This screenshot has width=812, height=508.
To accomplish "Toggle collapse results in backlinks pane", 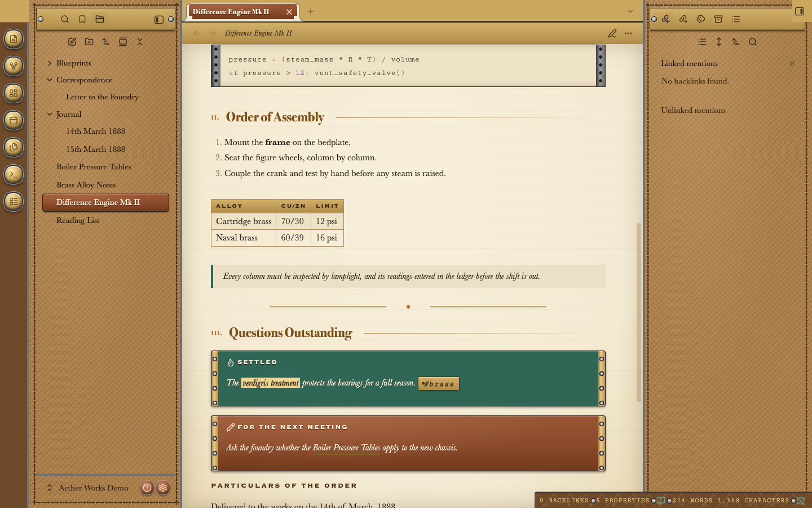I will 702,42.
